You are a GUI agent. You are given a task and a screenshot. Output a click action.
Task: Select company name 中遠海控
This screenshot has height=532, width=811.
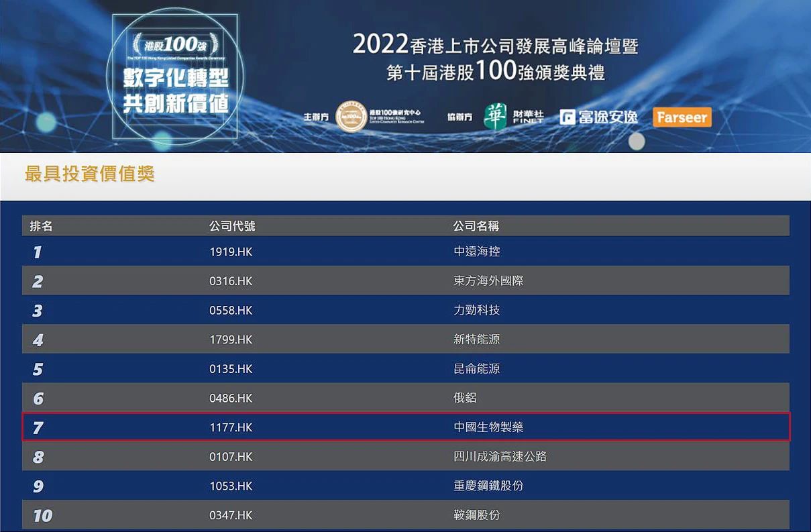(477, 252)
